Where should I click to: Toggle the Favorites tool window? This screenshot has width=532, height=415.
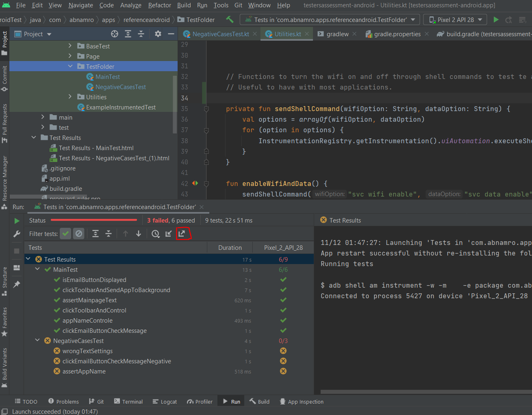[4, 322]
